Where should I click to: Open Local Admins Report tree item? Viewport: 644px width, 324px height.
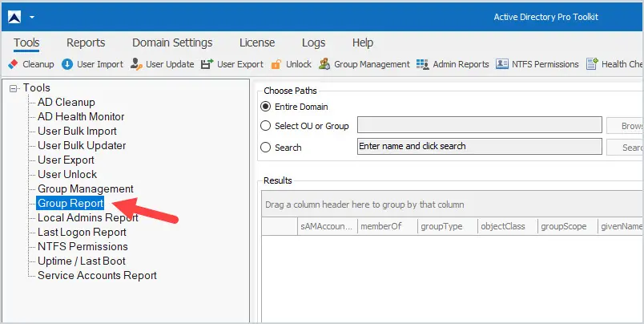point(88,217)
